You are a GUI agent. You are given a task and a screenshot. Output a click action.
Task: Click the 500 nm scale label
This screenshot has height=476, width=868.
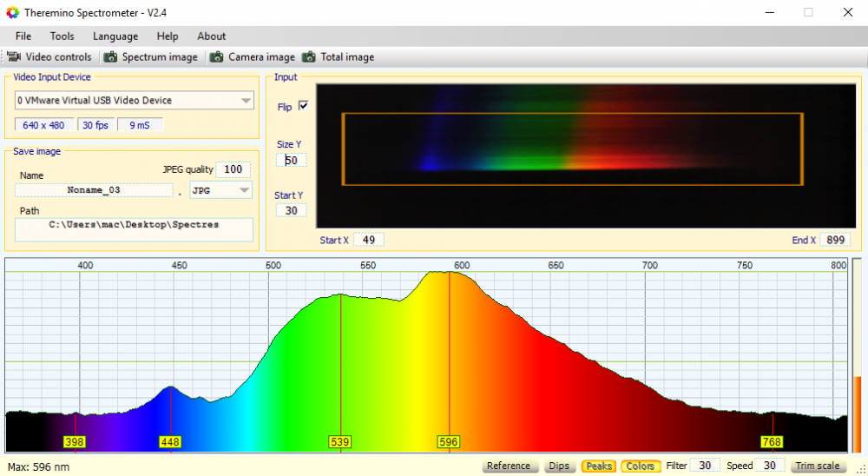(x=273, y=266)
